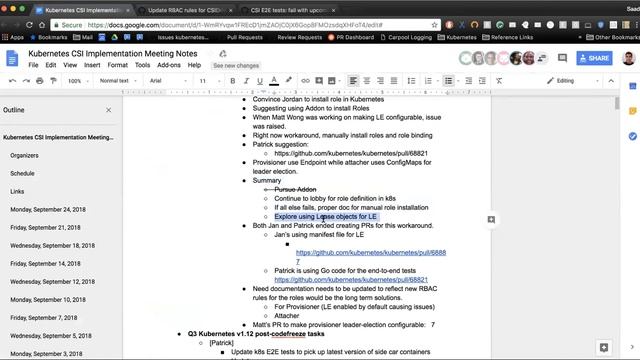The width and height of the screenshot is (640, 360).
Task: Click the Google Docs home icon
Action: (x=12, y=58)
